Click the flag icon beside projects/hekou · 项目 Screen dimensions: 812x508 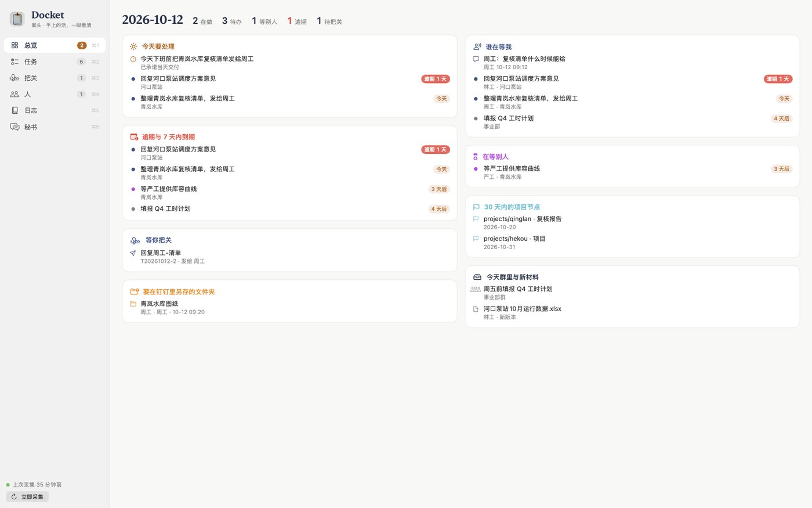(x=476, y=239)
